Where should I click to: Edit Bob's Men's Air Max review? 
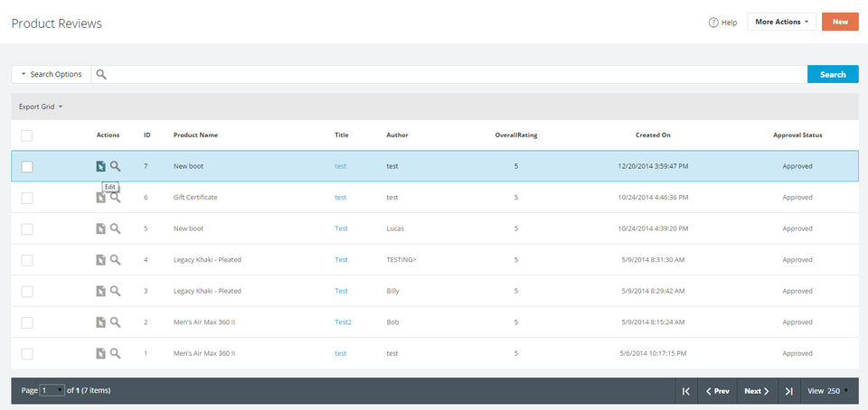(100, 322)
